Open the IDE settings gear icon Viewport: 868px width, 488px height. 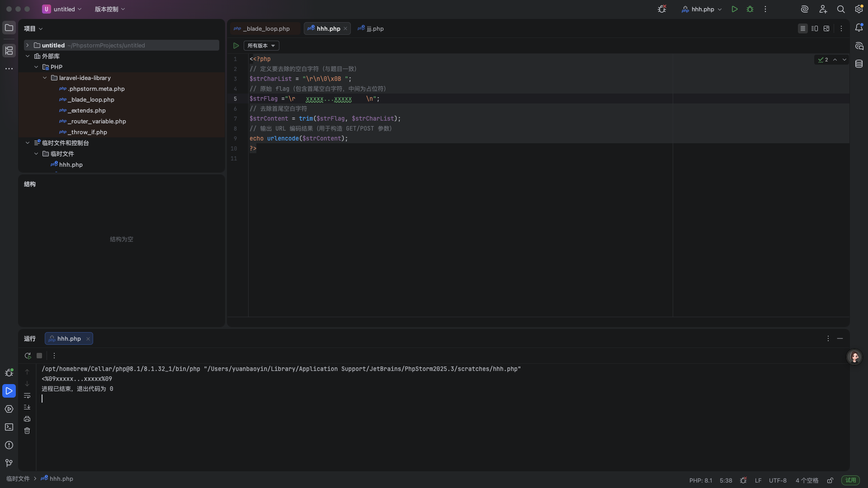coord(859,9)
